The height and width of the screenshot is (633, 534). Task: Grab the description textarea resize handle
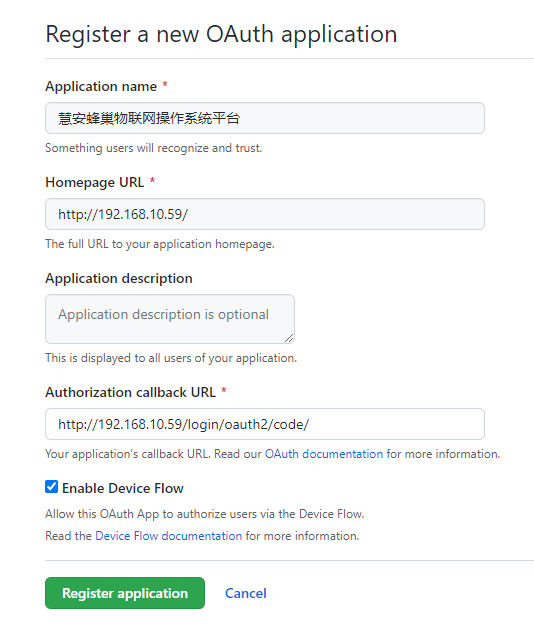289,338
